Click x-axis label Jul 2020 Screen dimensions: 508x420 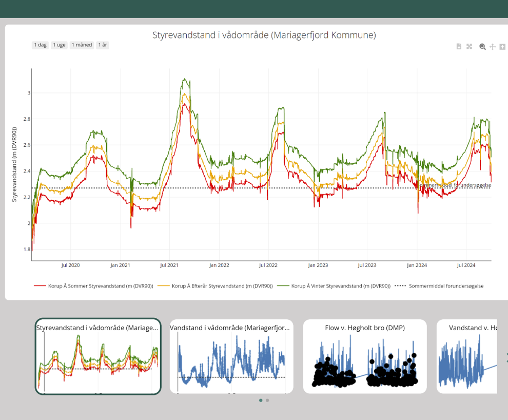(71, 265)
